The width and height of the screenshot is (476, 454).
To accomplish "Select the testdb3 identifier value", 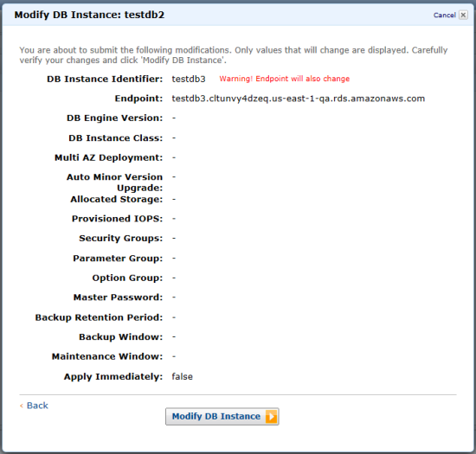I will tap(189, 79).
